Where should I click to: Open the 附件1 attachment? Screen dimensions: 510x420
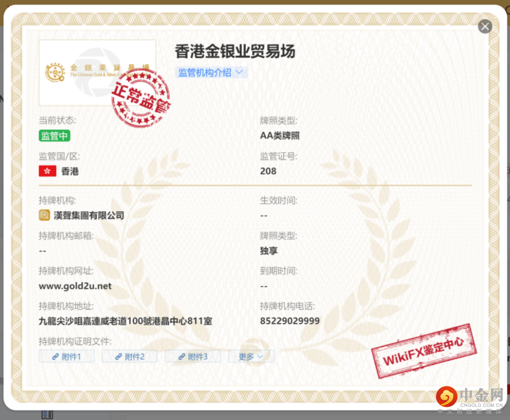66,356
